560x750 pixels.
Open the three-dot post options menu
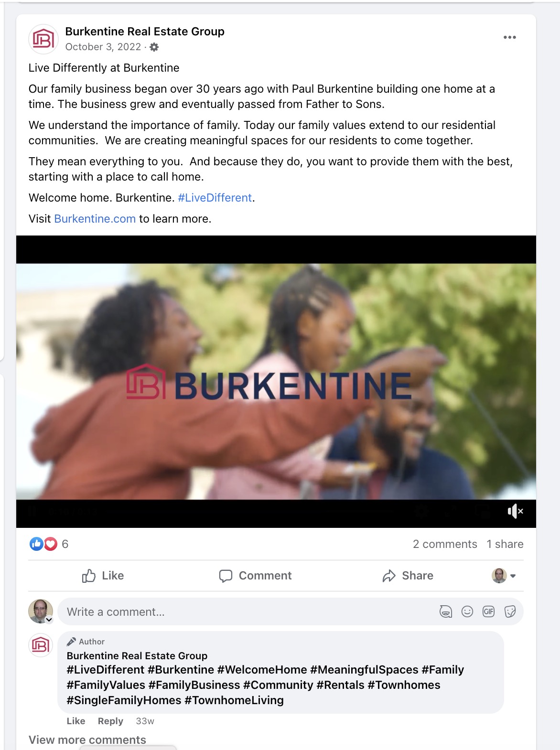(509, 37)
